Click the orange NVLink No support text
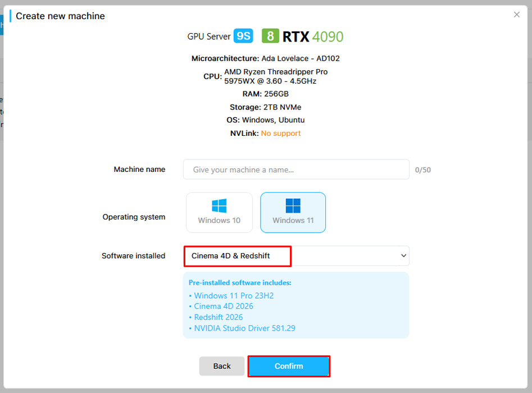 click(x=281, y=134)
